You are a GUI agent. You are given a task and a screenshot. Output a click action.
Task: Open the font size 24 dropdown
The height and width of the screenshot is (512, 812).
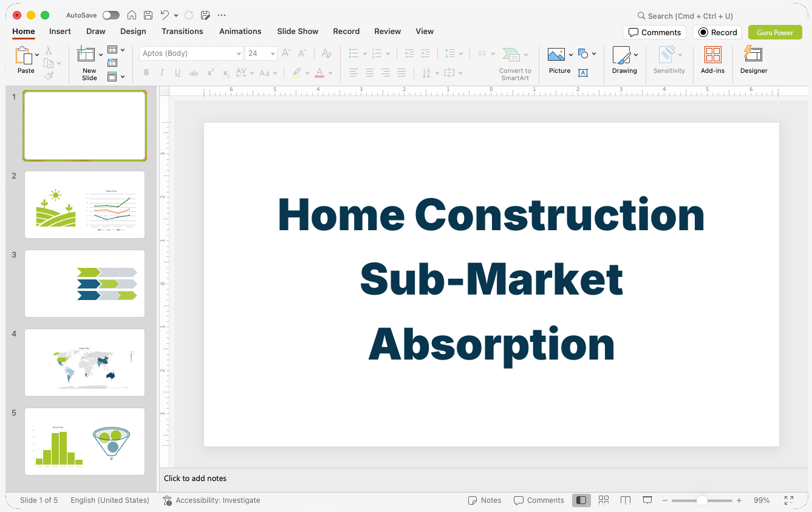coord(273,53)
